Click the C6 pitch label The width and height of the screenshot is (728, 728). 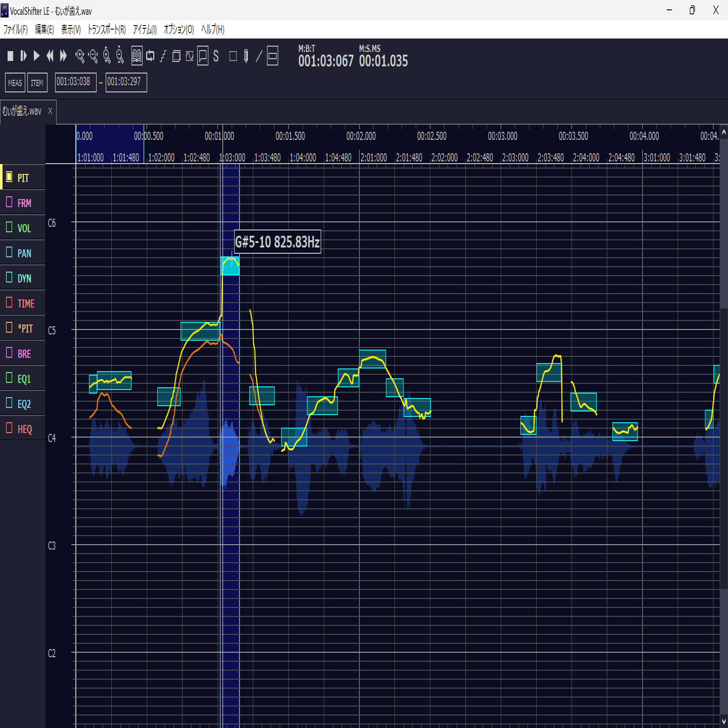pyautogui.click(x=52, y=223)
